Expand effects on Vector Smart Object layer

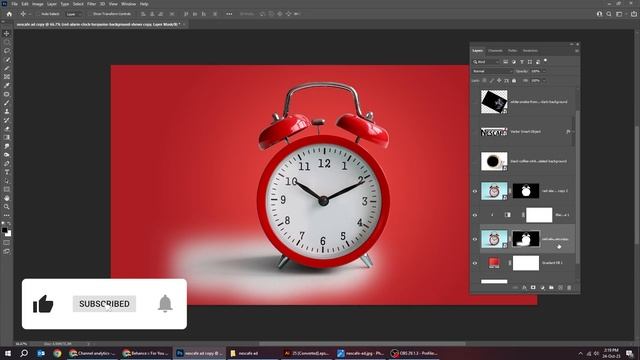click(x=573, y=132)
